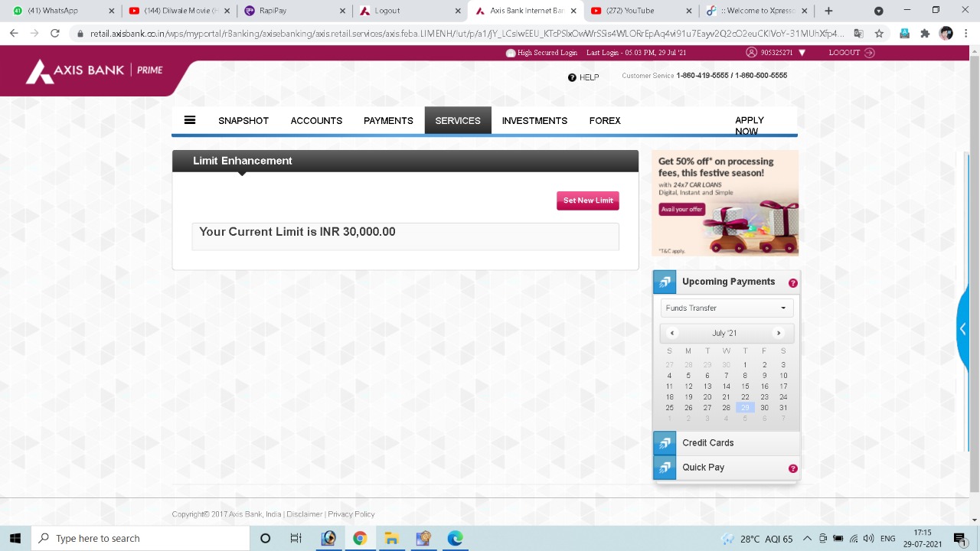Image resolution: width=980 pixels, height=551 pixels.
Task: Click the red help icon beside Quick Pay
Action: (x=792, y=468)
